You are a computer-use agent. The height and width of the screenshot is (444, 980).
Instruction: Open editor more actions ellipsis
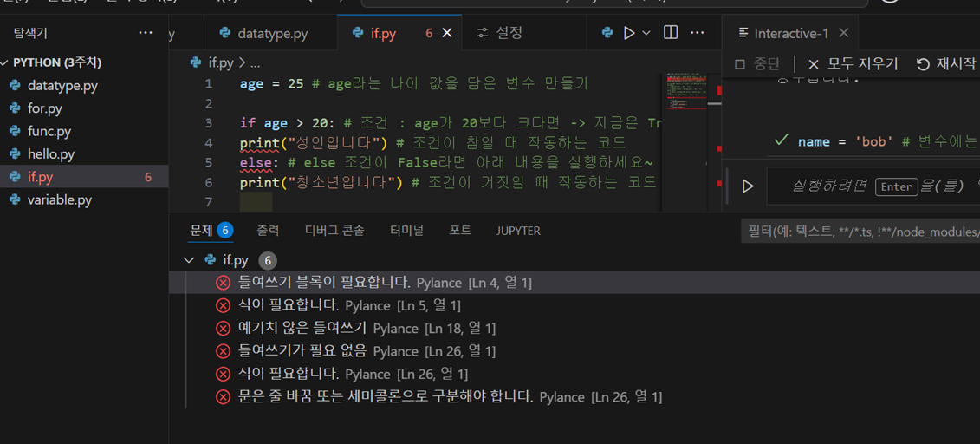[x=697, y=32]
